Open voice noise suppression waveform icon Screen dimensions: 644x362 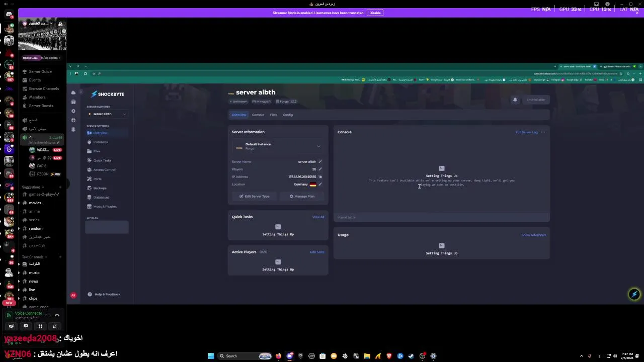click(x=48, y=315)
